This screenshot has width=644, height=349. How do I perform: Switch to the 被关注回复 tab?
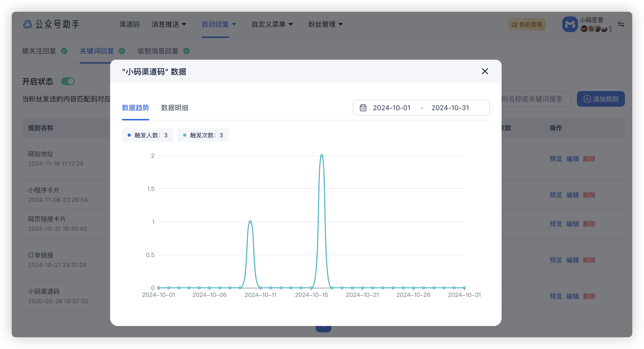39,51
